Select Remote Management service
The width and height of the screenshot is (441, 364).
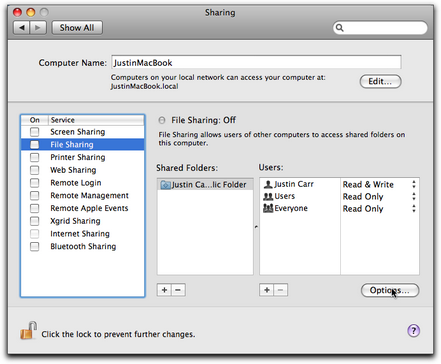coord(83,195)
